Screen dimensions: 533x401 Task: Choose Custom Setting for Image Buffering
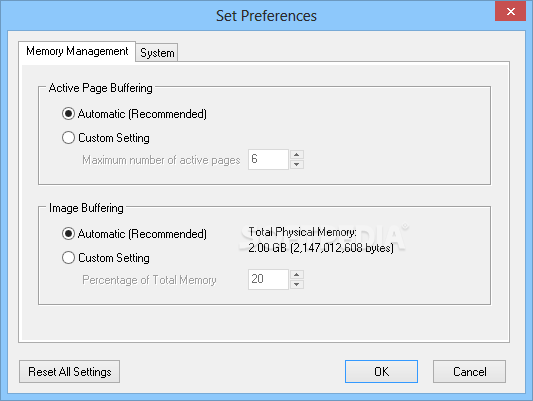point(68,258)
